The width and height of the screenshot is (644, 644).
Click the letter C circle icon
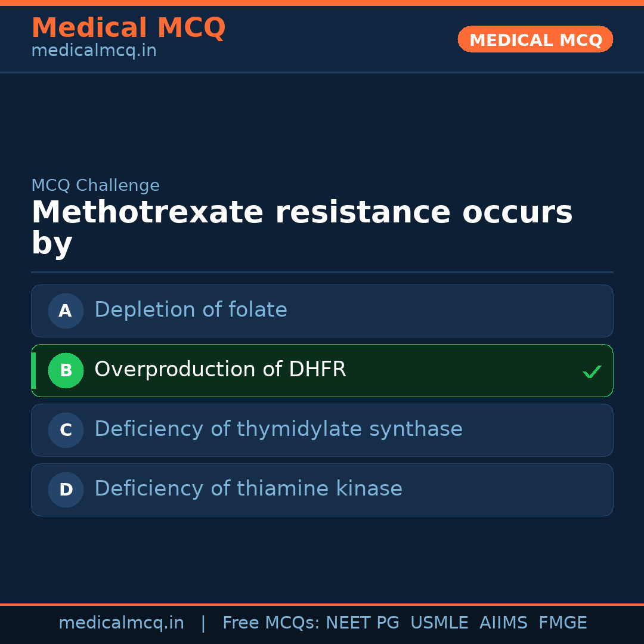[x=66, y=430]
